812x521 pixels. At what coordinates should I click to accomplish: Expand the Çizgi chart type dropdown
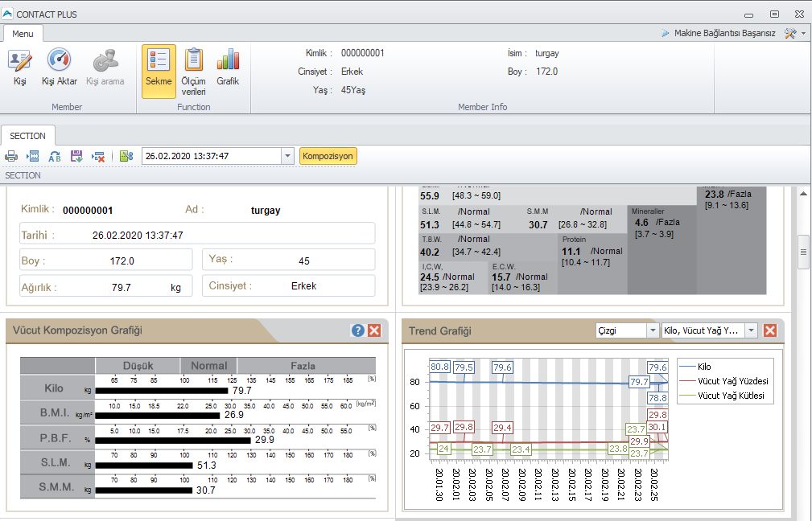click(652, 330)
